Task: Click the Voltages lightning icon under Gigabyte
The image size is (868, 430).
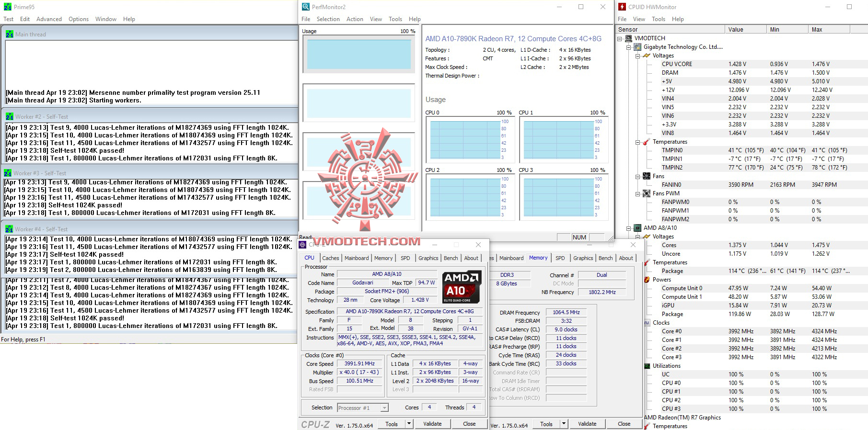Action: [647, 56]
